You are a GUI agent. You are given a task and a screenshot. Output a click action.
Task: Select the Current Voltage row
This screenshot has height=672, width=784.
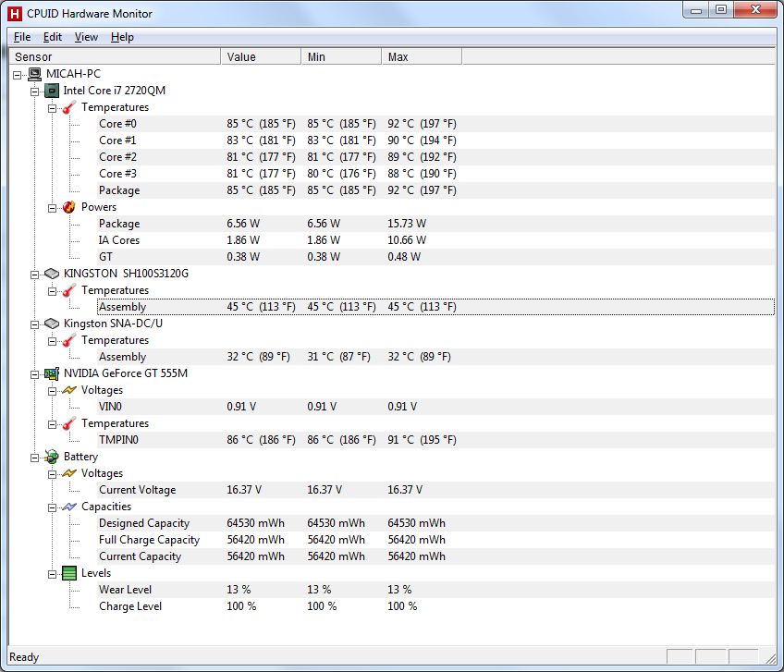click(x=435, y=490)
